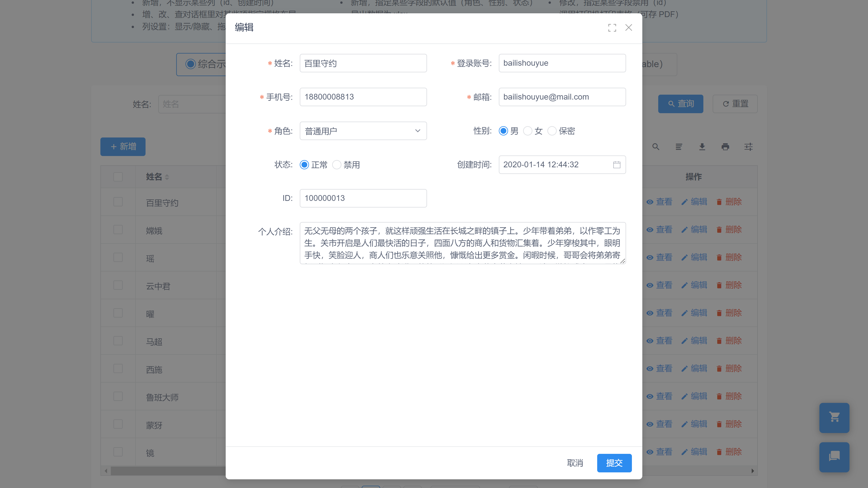Set status to 禁用
The image size is (868, 488).
pyautogui.click(x=336, y=164)
